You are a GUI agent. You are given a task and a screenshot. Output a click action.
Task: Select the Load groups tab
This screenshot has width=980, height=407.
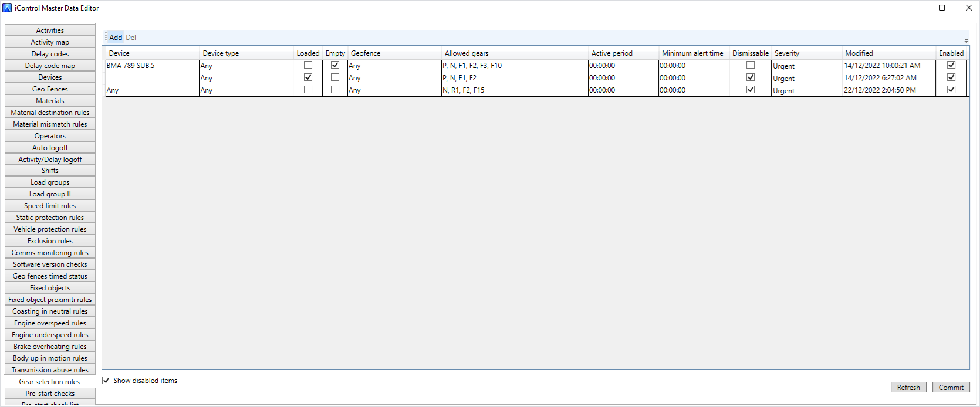point(50,182)
